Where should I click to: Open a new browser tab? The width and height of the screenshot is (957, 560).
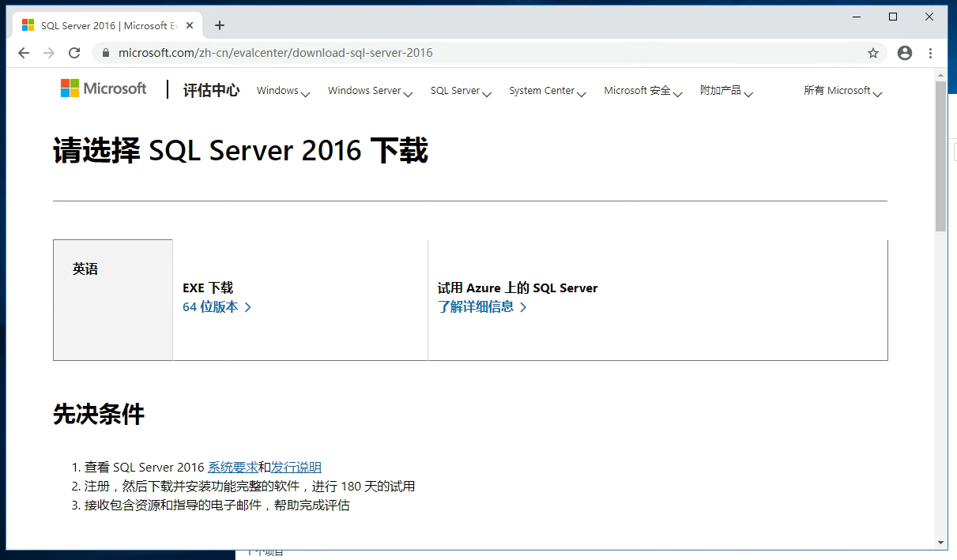tap(220, 25)
